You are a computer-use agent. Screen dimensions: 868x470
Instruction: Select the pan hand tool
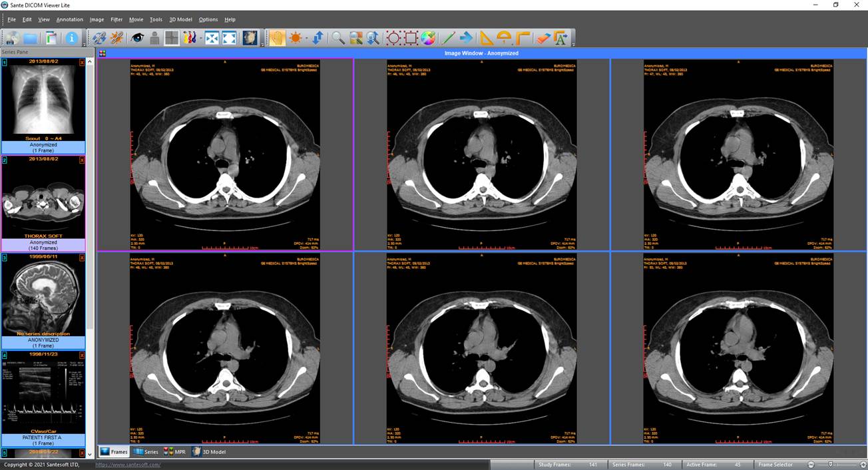[x=277, y=38]
